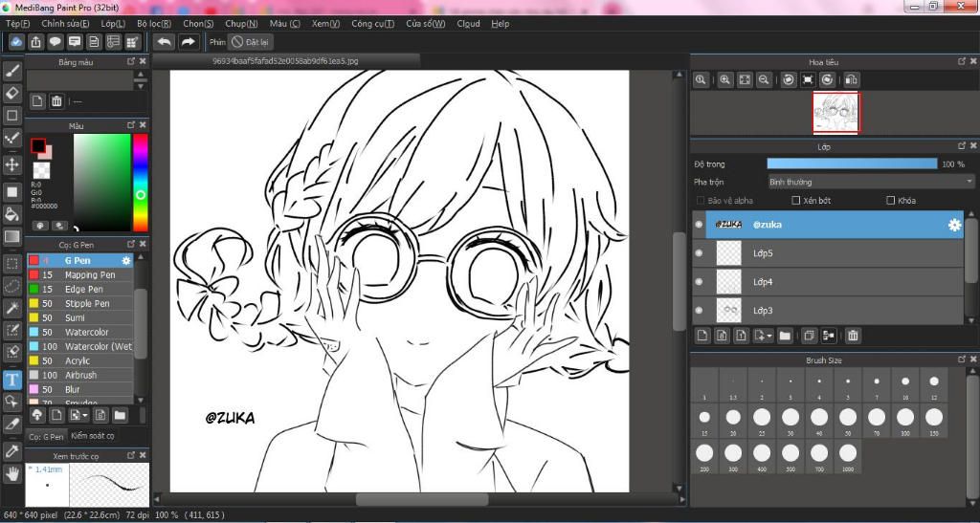Image resolution: width=980 pixels, height=523 pixels.
Task: Toggle visibility of Lớp3 layer
Action: (699, 310)
